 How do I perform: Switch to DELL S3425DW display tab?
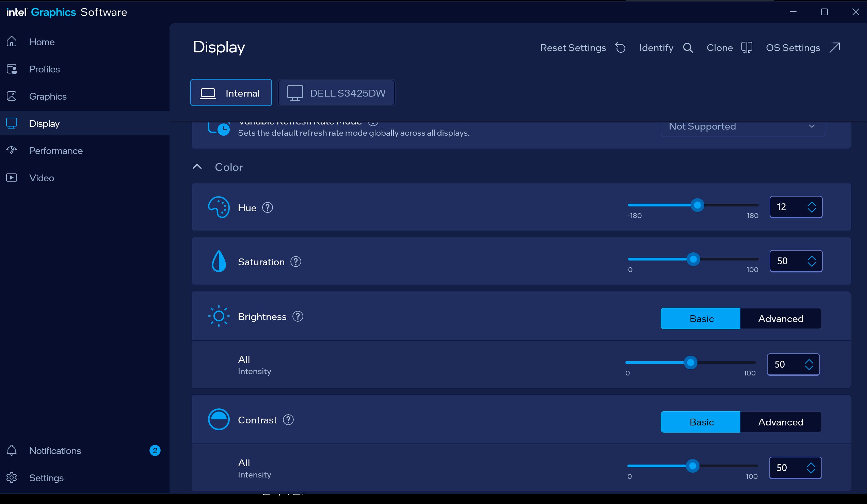tap(336, 93)
